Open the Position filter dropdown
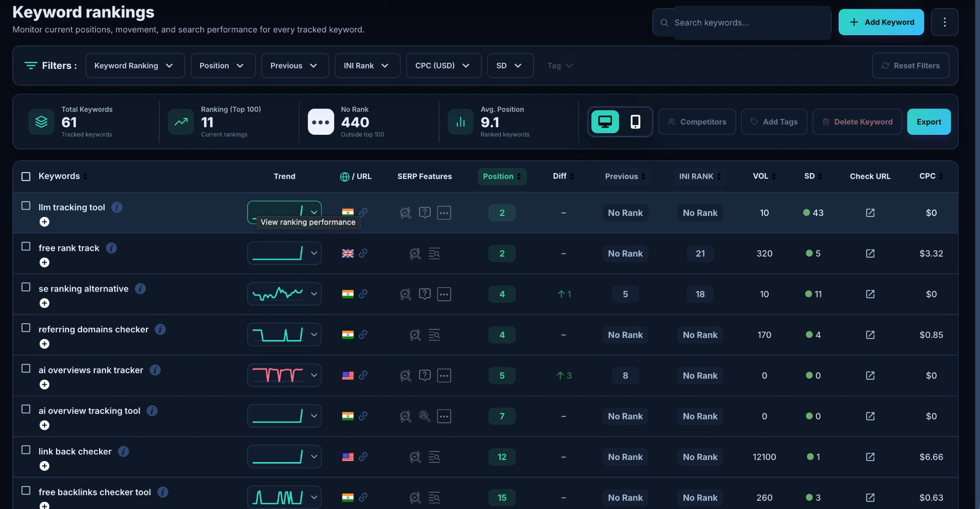The height and width of the screenshot is (509, 980). 223,65
